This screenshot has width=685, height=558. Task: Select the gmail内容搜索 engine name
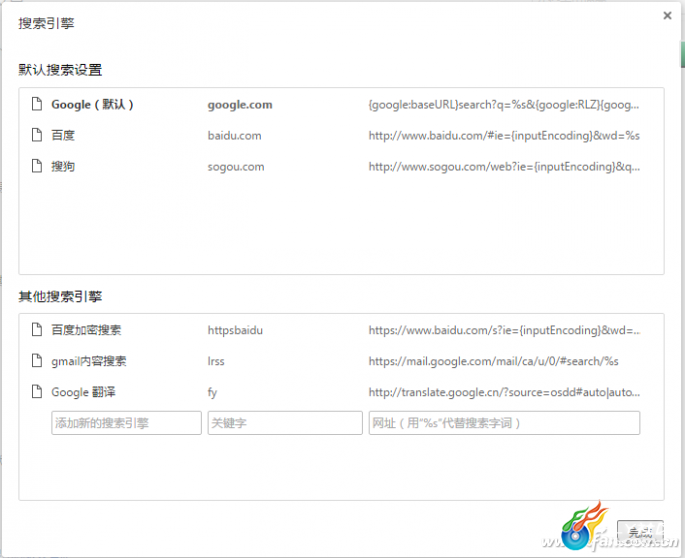point(89,361)
